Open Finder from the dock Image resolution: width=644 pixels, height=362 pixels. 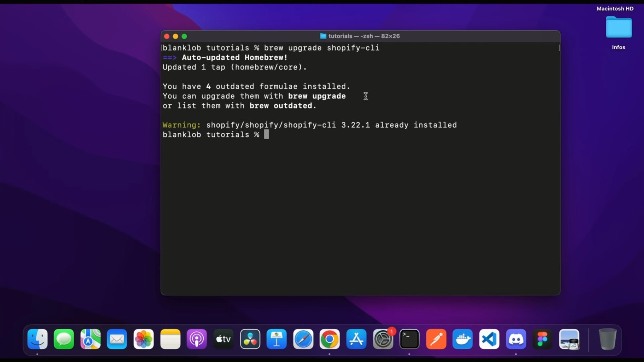click(x=37, y=339)
